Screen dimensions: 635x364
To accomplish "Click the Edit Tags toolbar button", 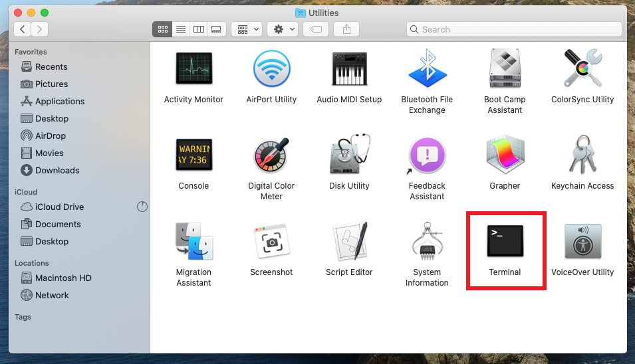I will pos(316,29).
